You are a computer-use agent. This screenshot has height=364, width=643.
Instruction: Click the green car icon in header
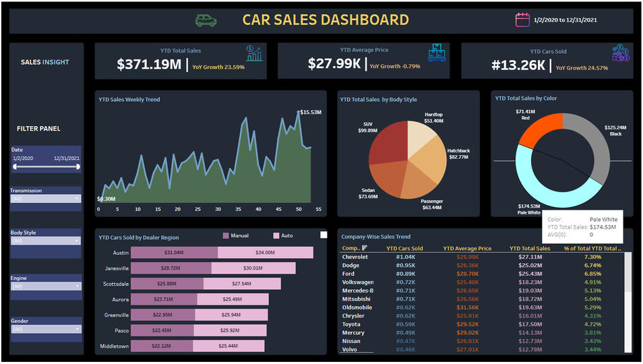tap(206, 20)
